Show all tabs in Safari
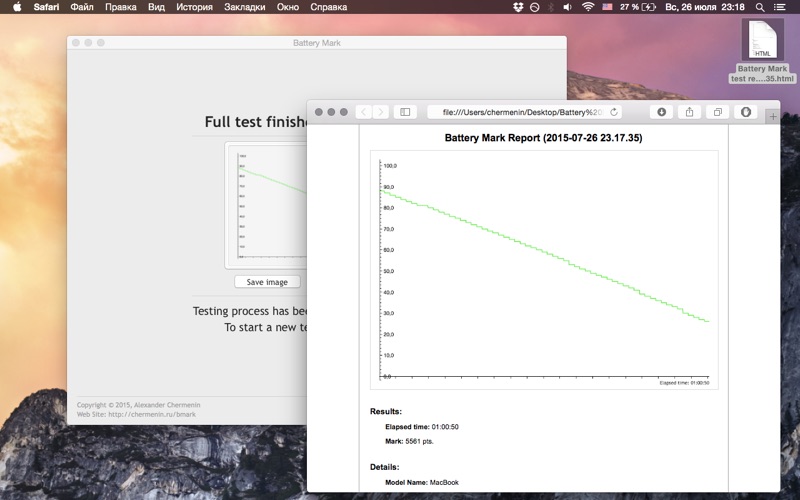The height and width of the screenshot is (500, 800). [718, 112]
